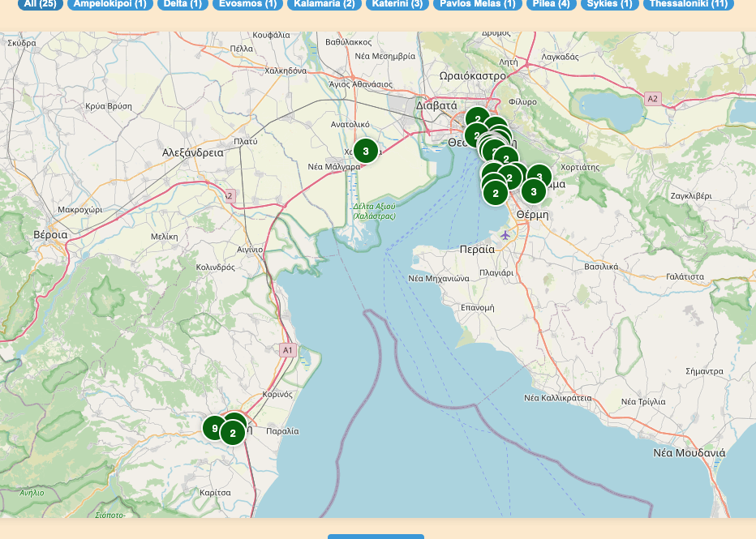Image resolution: width=756 pixels, height=539 pixels.
Task: Click the Νέα Μηχανιώνα label
Action: [x=439, y=278]
